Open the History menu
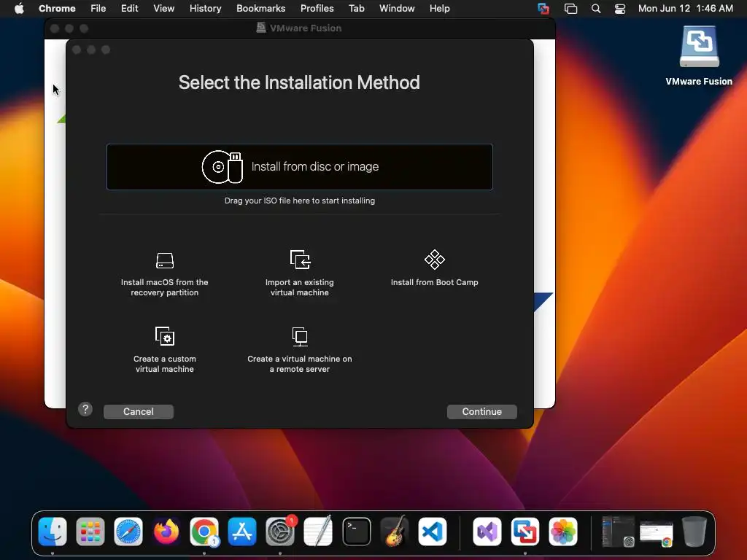The height and width of the screenshot is (560, 747). (205, 8)
